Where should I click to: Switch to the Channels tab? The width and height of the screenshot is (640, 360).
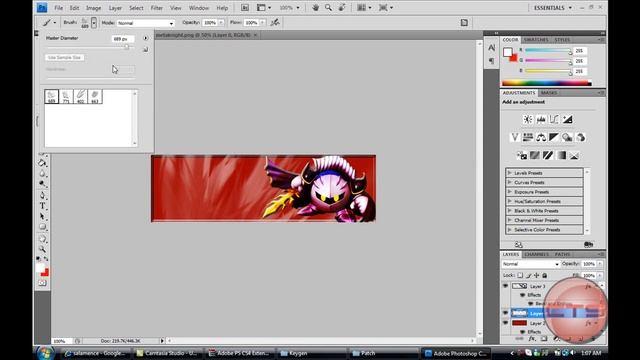tap(536, 254)
